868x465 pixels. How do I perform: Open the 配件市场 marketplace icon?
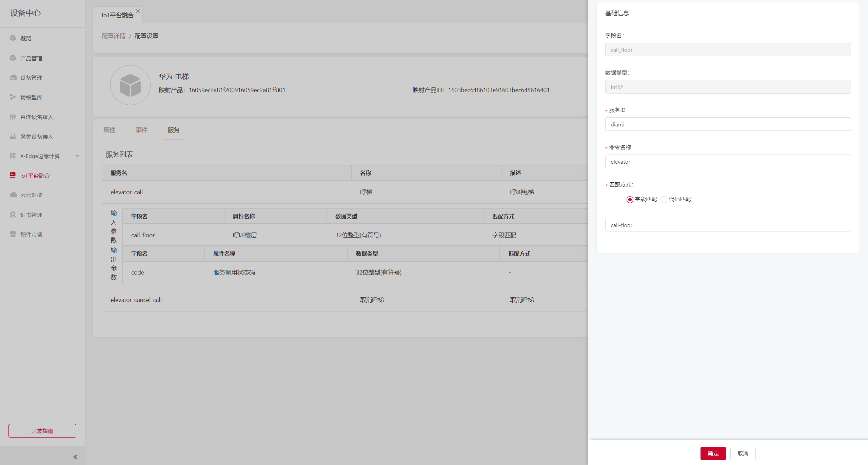pyautogui.click(x=13, y=234)
